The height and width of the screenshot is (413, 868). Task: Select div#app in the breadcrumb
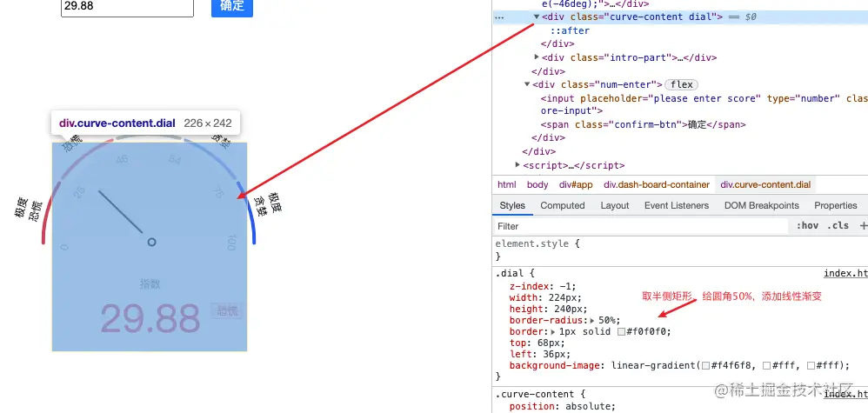tap(576, 185)
